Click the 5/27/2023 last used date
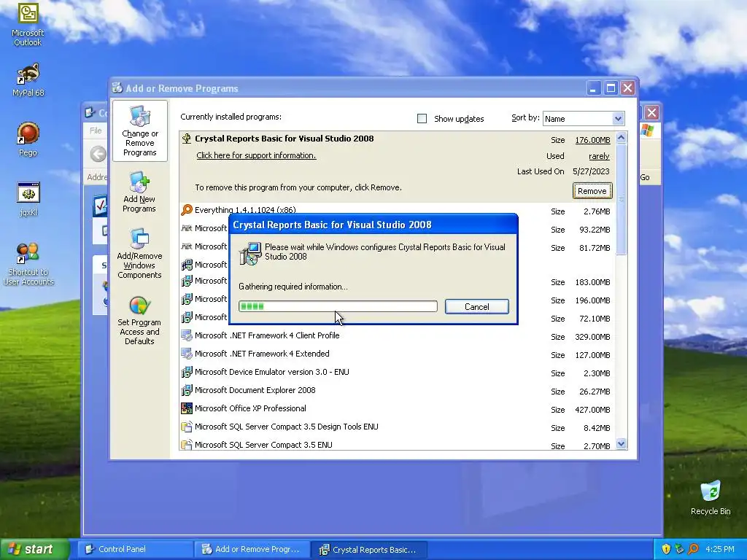Viewport: 747px width, 560px height. (x=591, y=171)
